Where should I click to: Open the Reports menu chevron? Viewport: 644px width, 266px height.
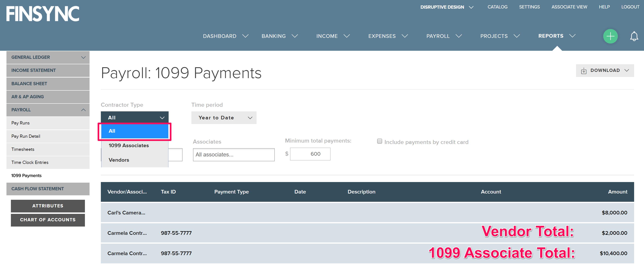[x=572, y=36]
